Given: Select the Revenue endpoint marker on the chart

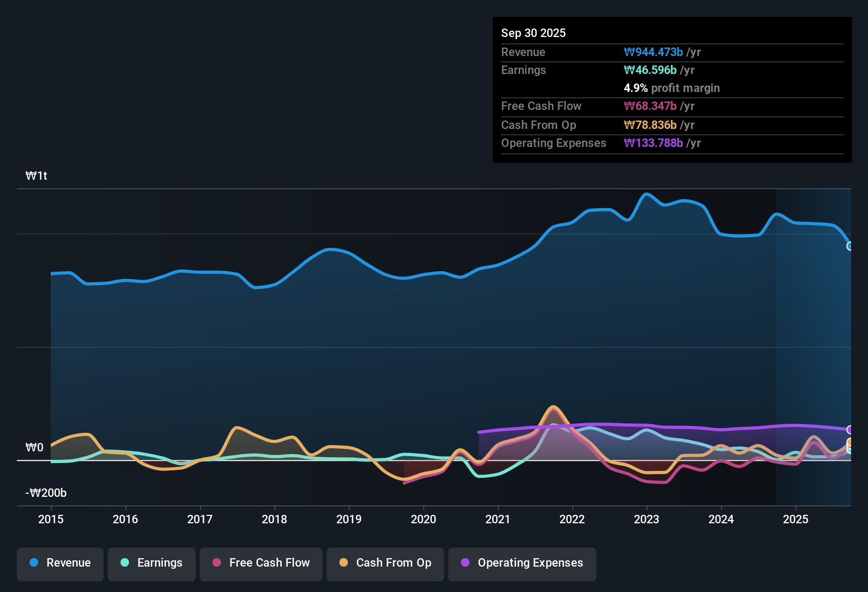Looking at the screenshot, I should tap(850, 246).
